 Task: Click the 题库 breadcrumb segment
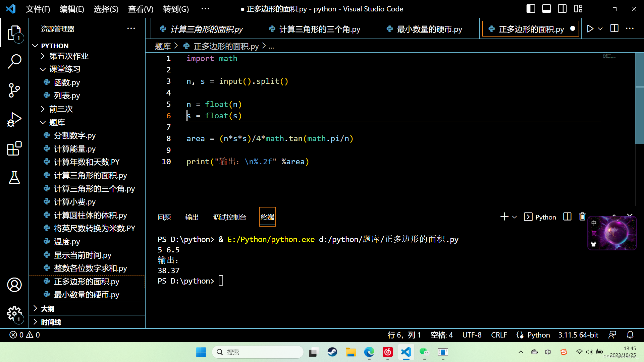pos(163,46)
